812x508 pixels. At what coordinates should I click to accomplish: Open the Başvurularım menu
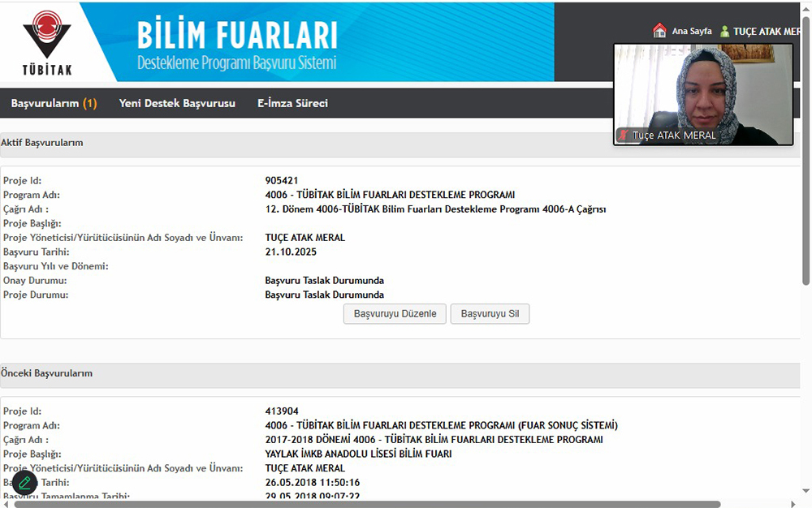coord(54,103)
